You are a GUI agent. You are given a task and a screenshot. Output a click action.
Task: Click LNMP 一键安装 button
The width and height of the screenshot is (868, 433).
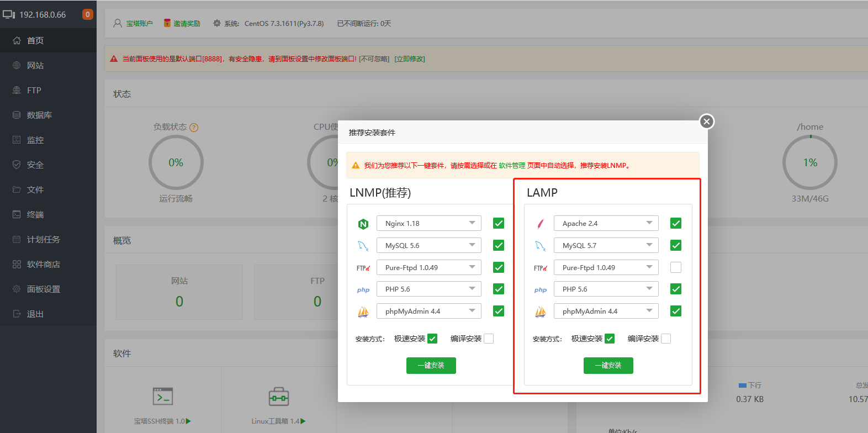pos(431,366)
